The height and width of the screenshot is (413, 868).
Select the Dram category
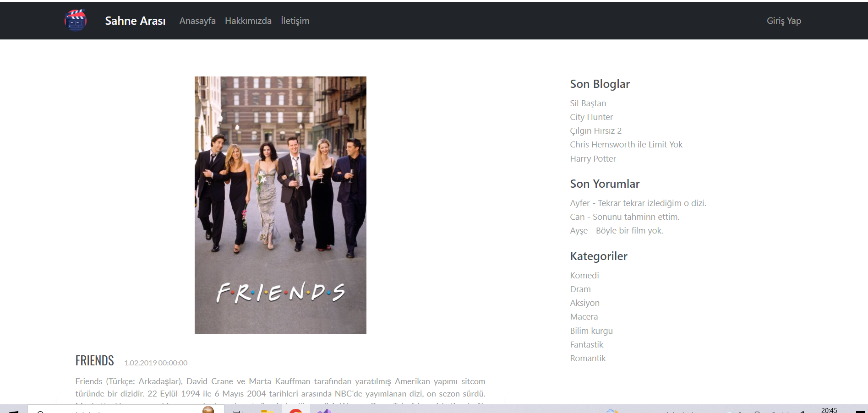[x=580, y=289]
